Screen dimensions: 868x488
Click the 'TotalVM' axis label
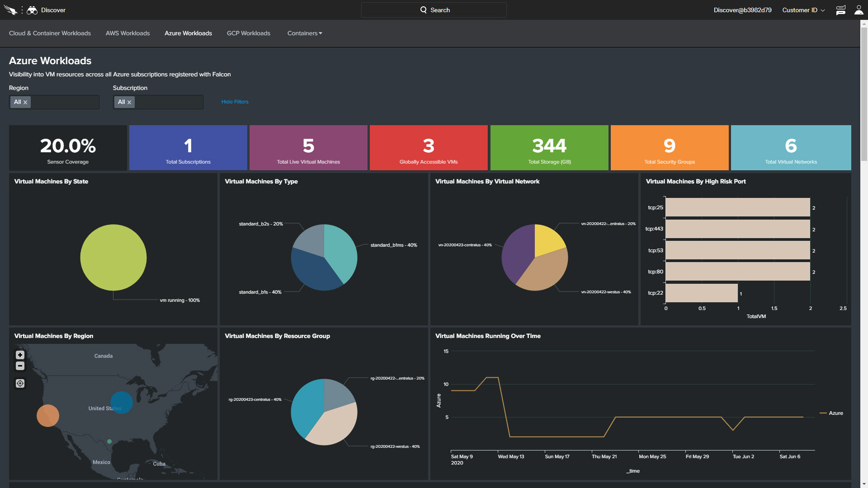[756, 316]
